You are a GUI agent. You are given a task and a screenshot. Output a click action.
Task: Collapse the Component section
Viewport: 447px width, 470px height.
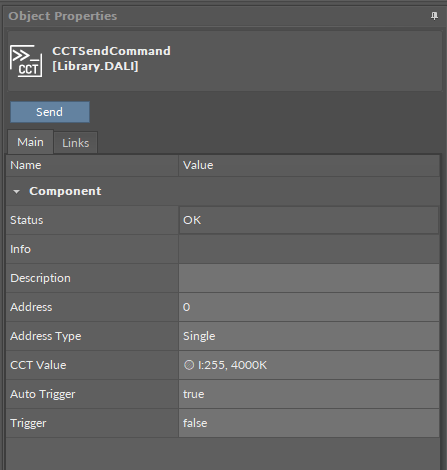click(x=16, y=191)
